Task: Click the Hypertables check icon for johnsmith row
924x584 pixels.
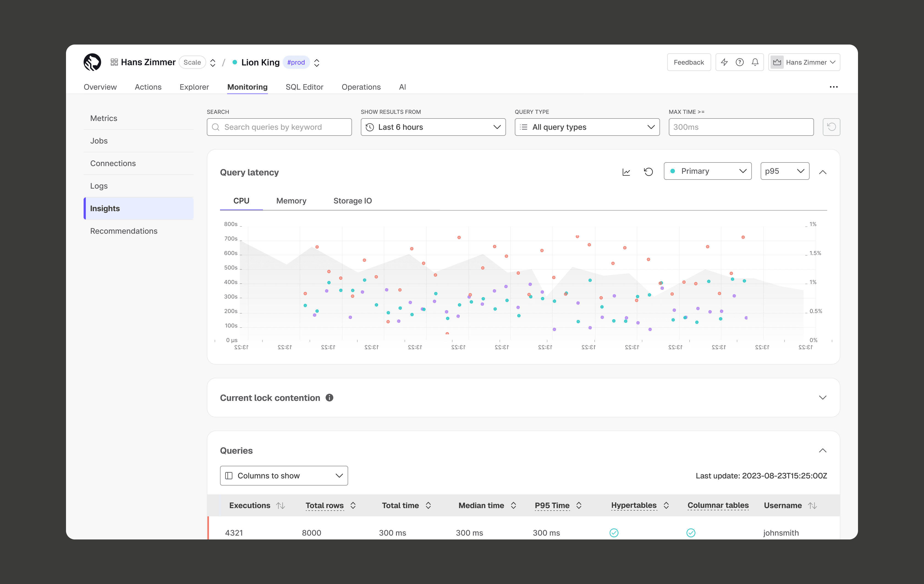Action: [614, 533]
